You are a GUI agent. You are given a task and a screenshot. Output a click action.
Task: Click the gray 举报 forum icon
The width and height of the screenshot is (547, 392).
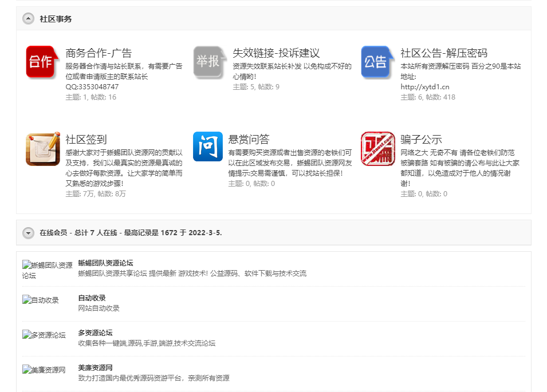coord(208,61)
